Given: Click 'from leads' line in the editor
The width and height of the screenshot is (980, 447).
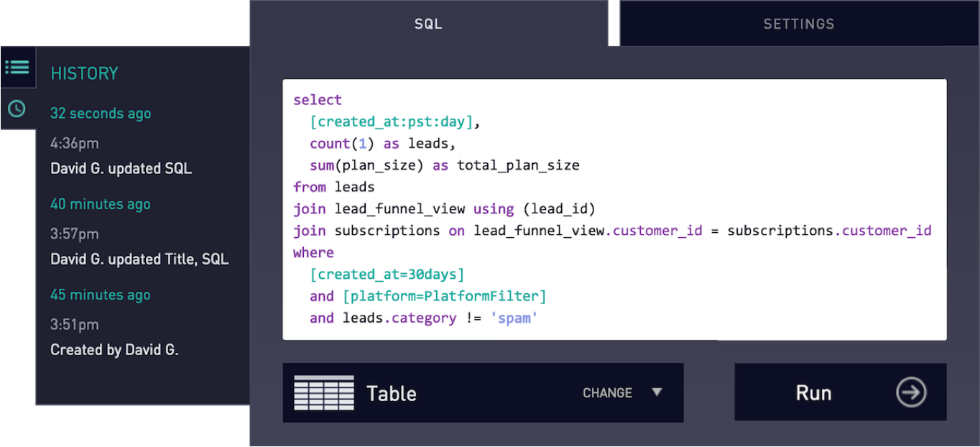Looking at the screenshot, I should (x=334, y=187).
